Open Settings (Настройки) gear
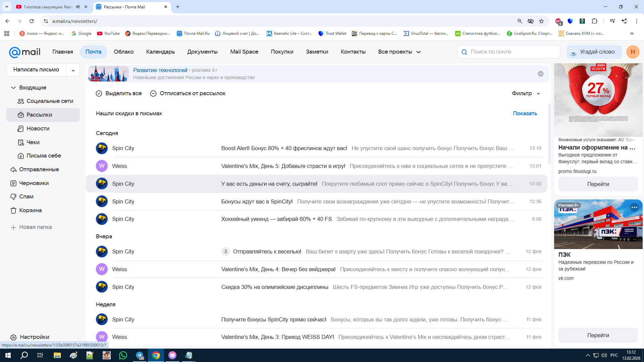The image size is (644, 362). pyautogui.click(x=13, y=337)
